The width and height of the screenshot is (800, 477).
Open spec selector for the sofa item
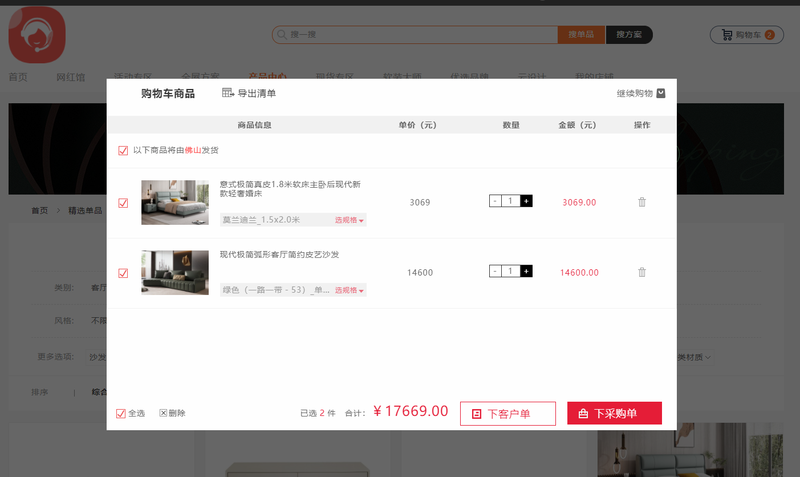tap(349, 290)
